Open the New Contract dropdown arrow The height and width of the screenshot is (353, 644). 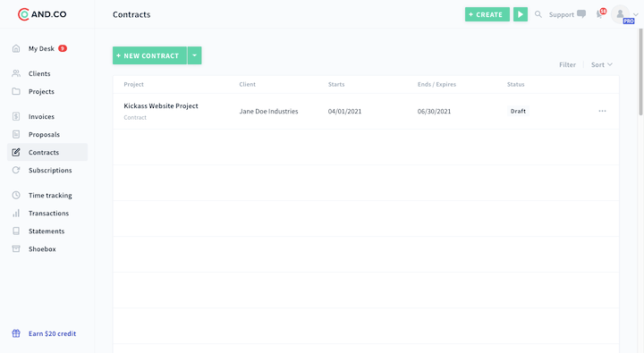[x=195, y=55]
